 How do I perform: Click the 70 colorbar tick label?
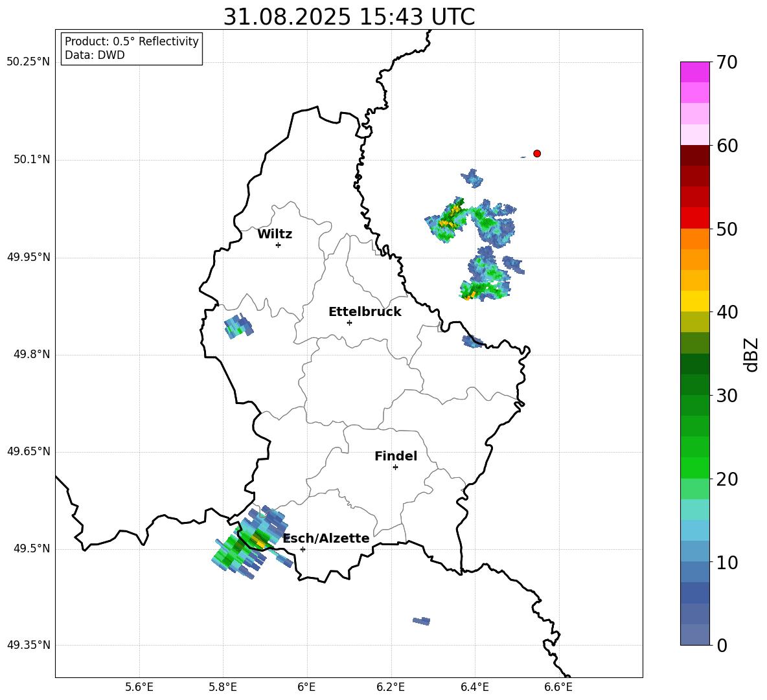point(727,63)
